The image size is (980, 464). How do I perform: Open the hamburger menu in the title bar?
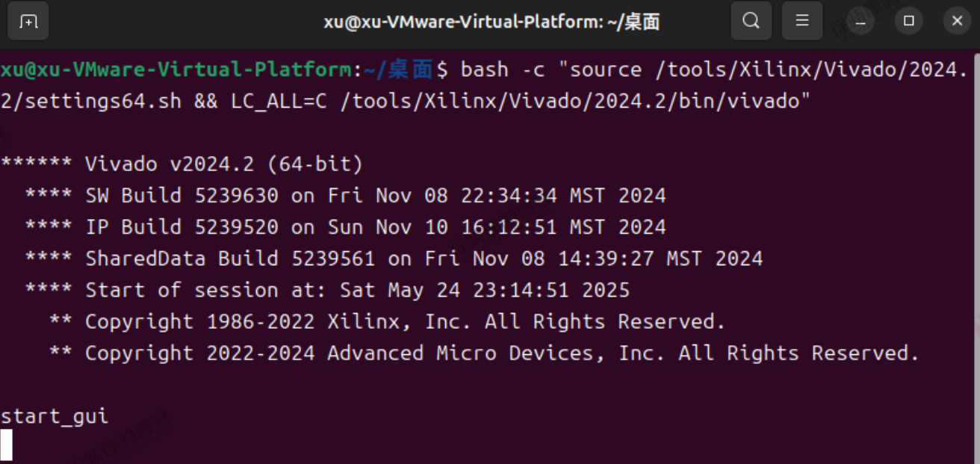(802, 22)
